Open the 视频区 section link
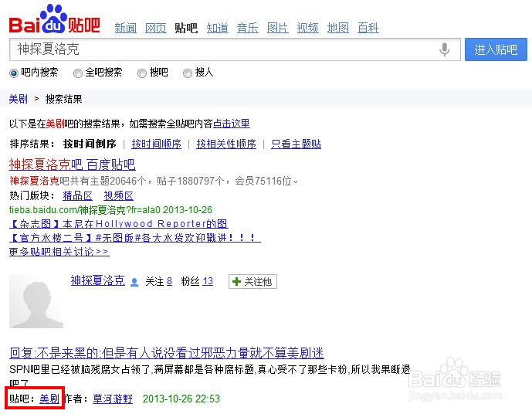 118,196
